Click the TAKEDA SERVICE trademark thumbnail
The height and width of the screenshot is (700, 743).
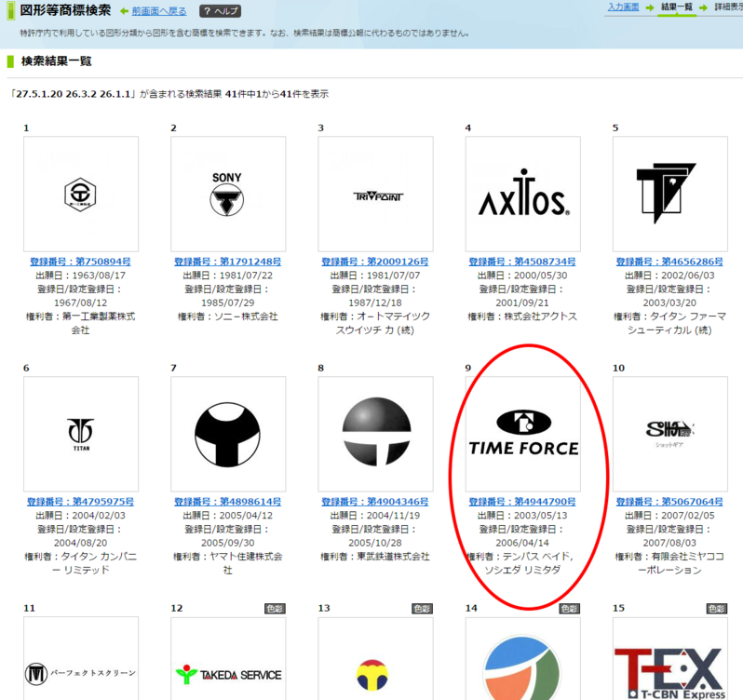tap(228, 659)
